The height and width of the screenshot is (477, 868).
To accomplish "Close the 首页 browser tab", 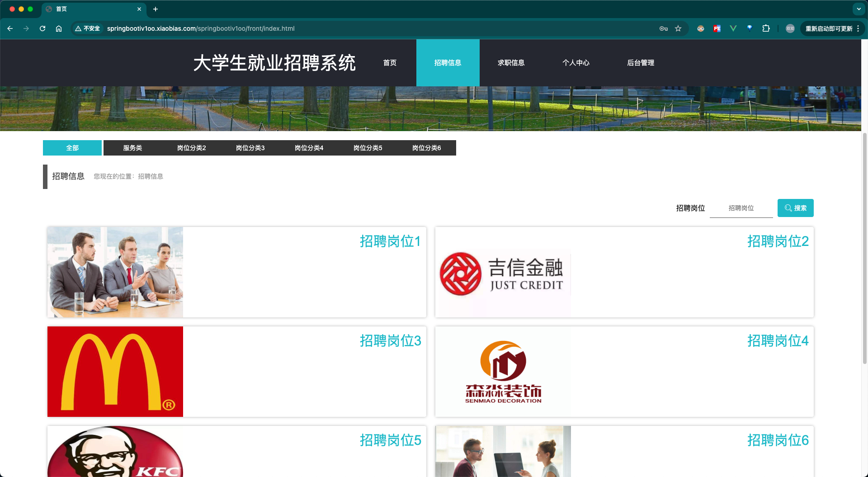I will [139, 9].
